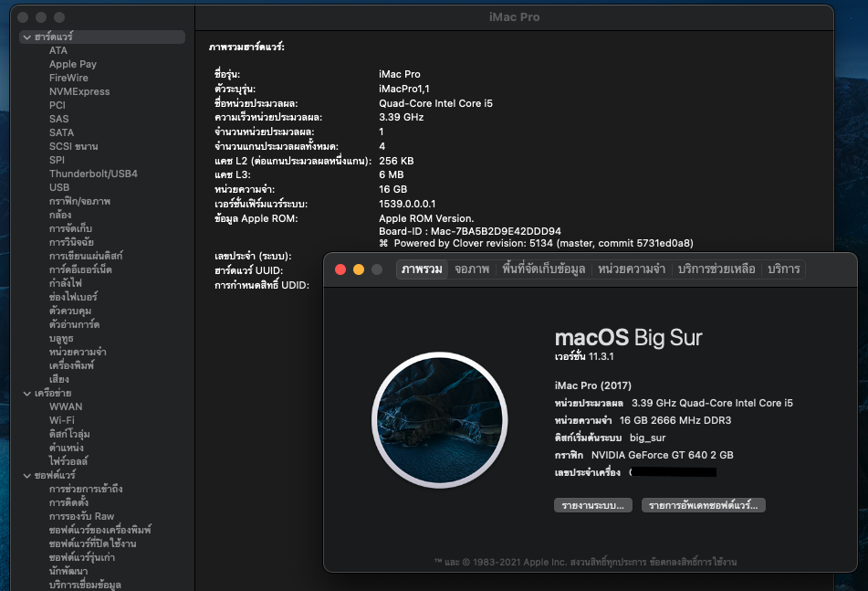Select ซอฟต์แวร์ของเครื่องพิมพ์ in the sidebar
Viewport: 868px width, 591px height.
click(x=99, y=530)
